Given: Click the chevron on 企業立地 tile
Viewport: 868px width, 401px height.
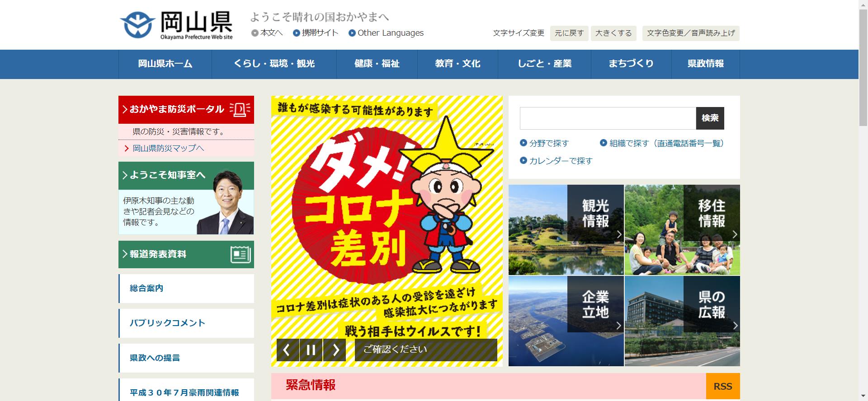Looking at the screenshot, I should pos(619,326).
